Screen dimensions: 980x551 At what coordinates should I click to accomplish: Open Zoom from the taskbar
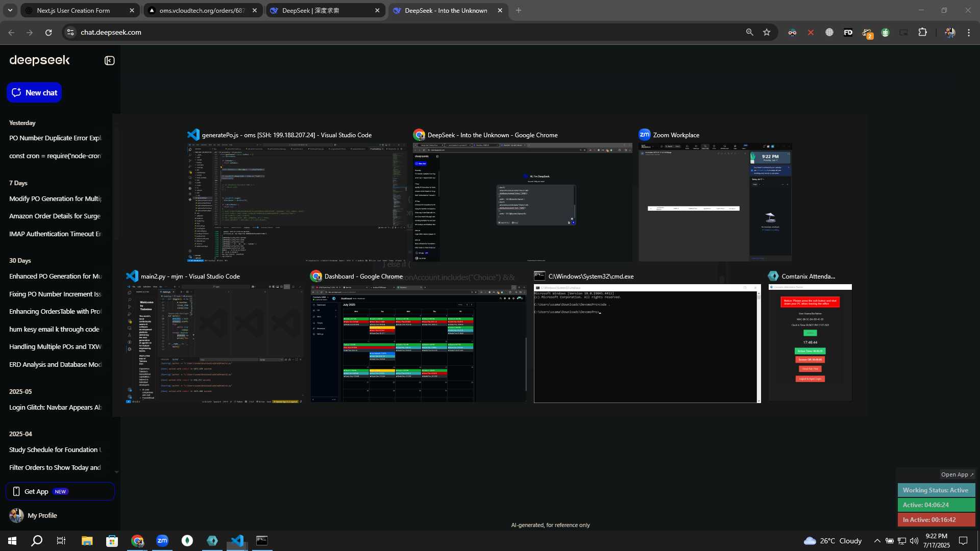coord(162,541)
